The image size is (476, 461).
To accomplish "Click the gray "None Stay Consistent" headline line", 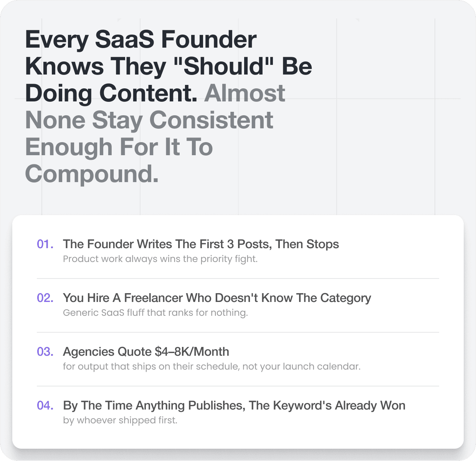I will pyautogui.click(x=149, y=121).
